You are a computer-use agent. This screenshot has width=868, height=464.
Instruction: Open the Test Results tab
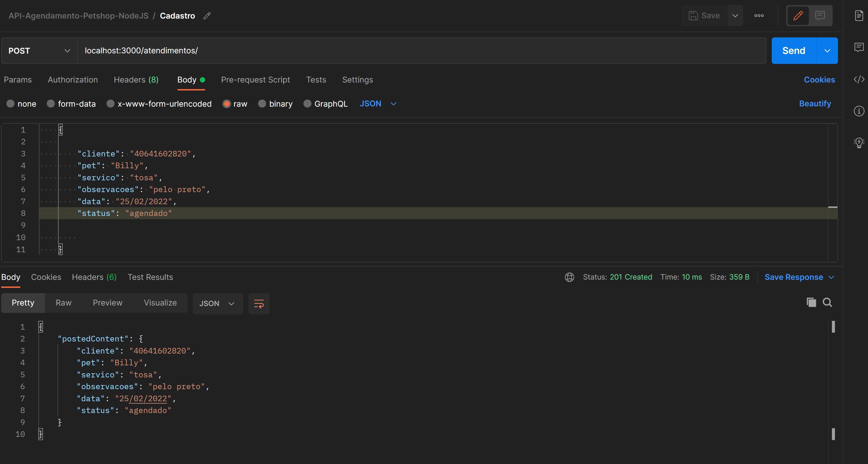click(x=150, y=277)
